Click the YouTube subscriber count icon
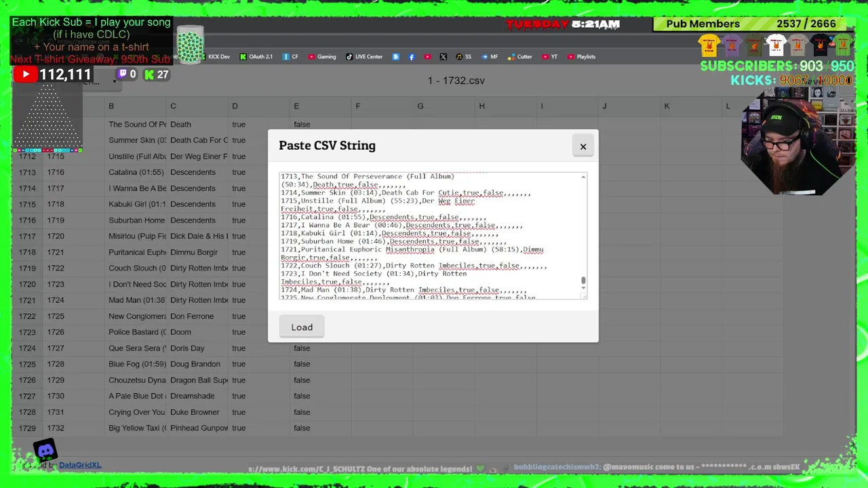The width and height of the screenshot is (868, 488). (25, 75)
